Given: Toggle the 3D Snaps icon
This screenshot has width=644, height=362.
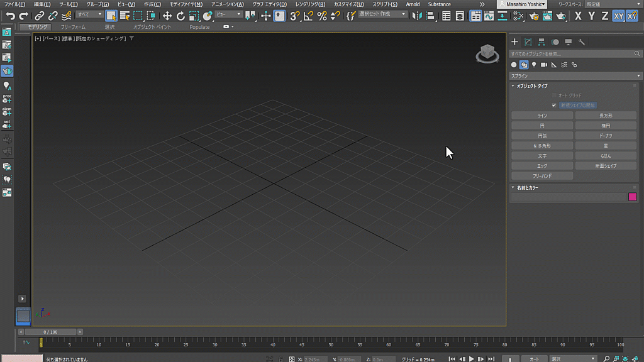Looking at the screenshot, I should pyautogui.click(x=294, y=16).
